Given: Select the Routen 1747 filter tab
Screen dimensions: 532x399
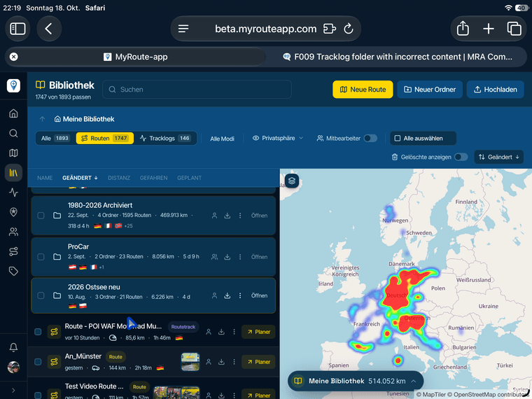Looking at the screenshot, I should (x=104, y=139).
